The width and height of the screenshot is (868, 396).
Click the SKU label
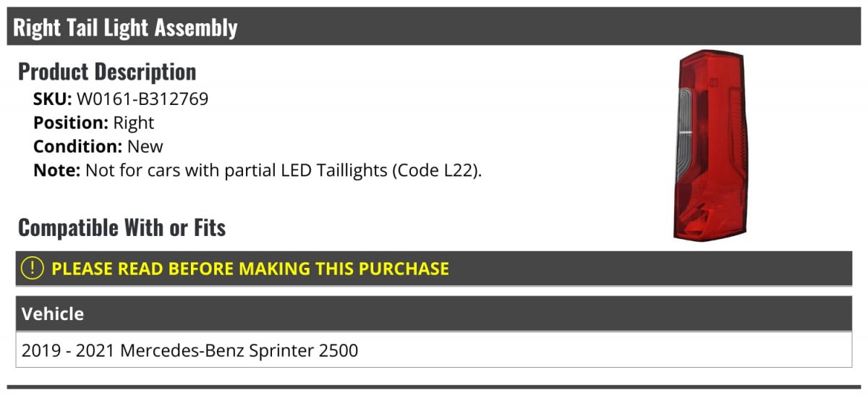(x=53, y=98)
